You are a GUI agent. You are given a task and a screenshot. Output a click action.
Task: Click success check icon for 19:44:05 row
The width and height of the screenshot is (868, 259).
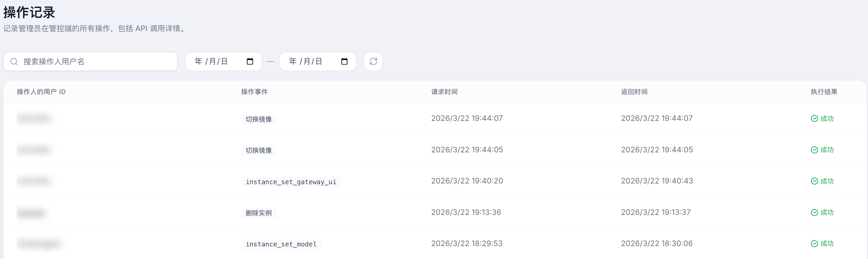tap(814, 150)
